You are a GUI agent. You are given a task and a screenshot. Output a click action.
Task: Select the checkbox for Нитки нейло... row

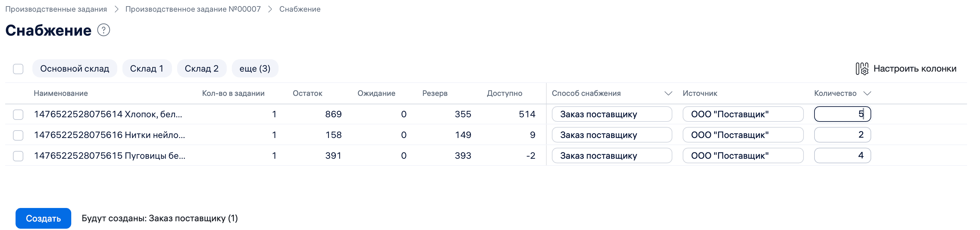[x=18, y=135]
